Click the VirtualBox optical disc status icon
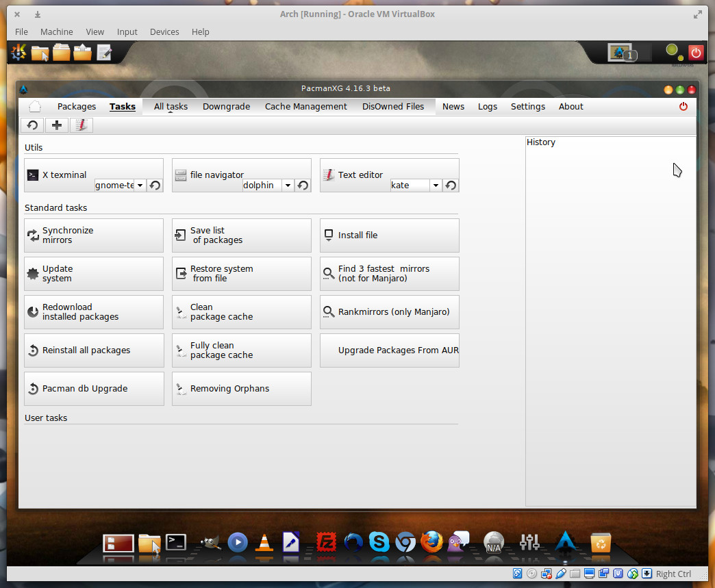The image size is (715, 588). click(x=531, y=574)
